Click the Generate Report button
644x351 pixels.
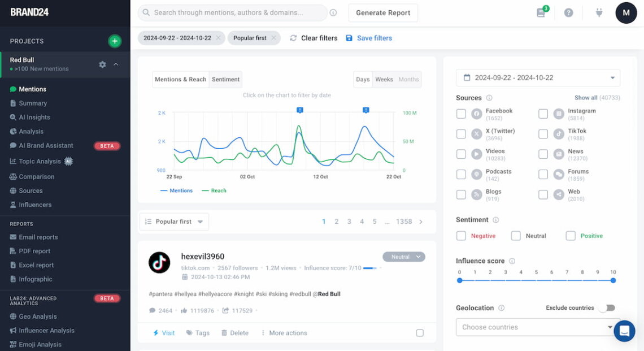(383, 13)
